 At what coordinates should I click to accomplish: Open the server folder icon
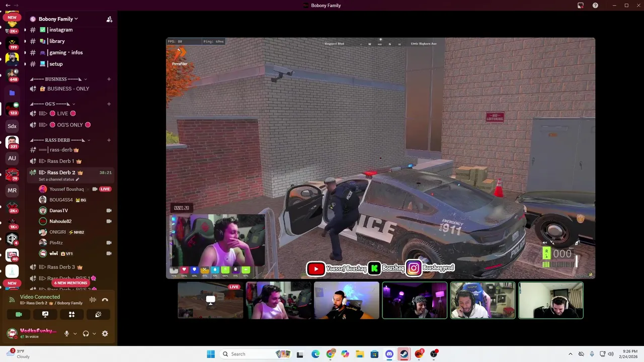[x=12, y=93]
